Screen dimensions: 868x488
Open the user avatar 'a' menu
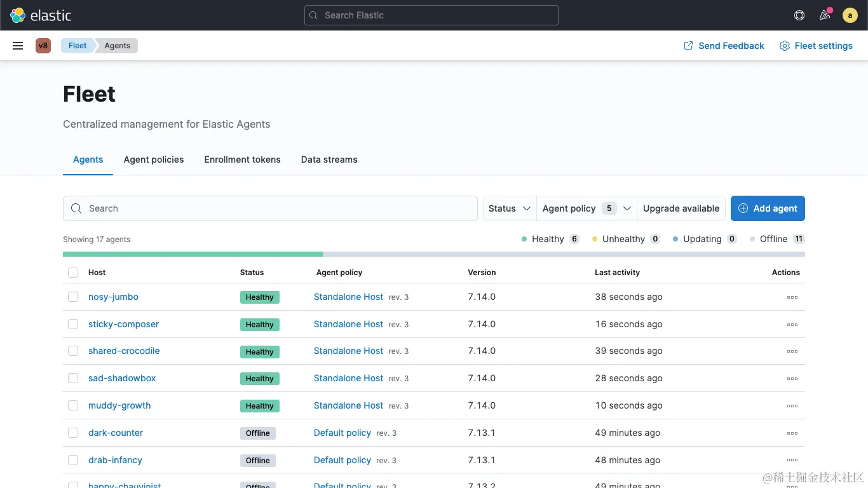tap(850, 15)
